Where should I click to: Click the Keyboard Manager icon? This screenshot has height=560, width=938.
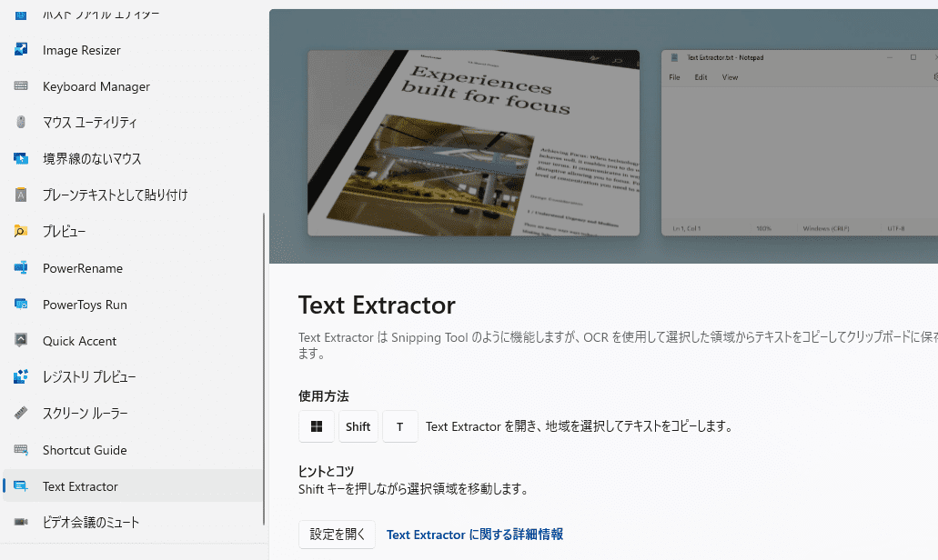point(21,86)
